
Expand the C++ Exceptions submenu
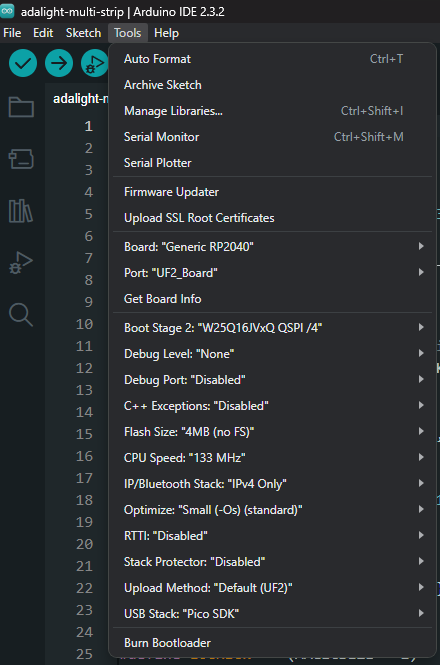pyautogui.click(x=272, y=405)
